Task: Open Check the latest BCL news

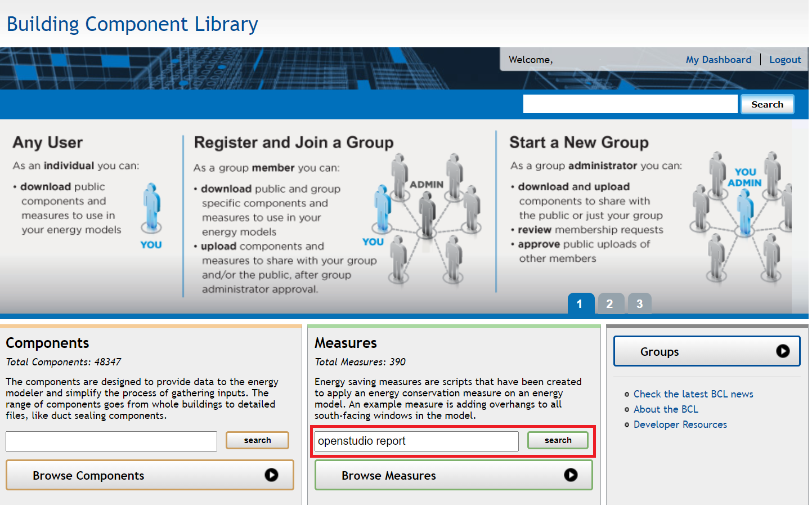Action: [x=693, y=394]
